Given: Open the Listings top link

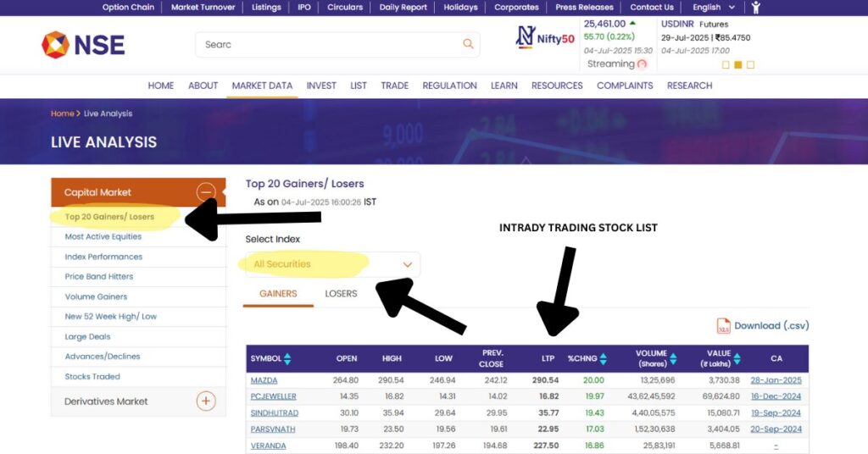Looking at the screenshot, I should 266,7.
